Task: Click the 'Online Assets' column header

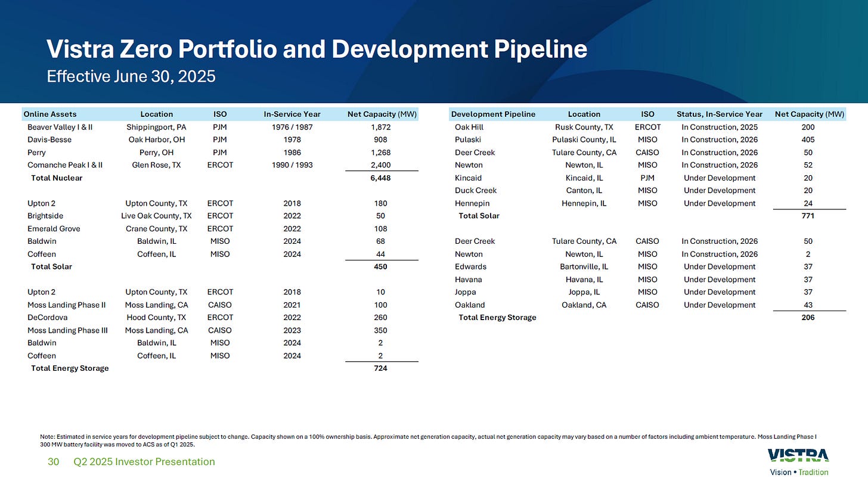Action: (50, 114)
